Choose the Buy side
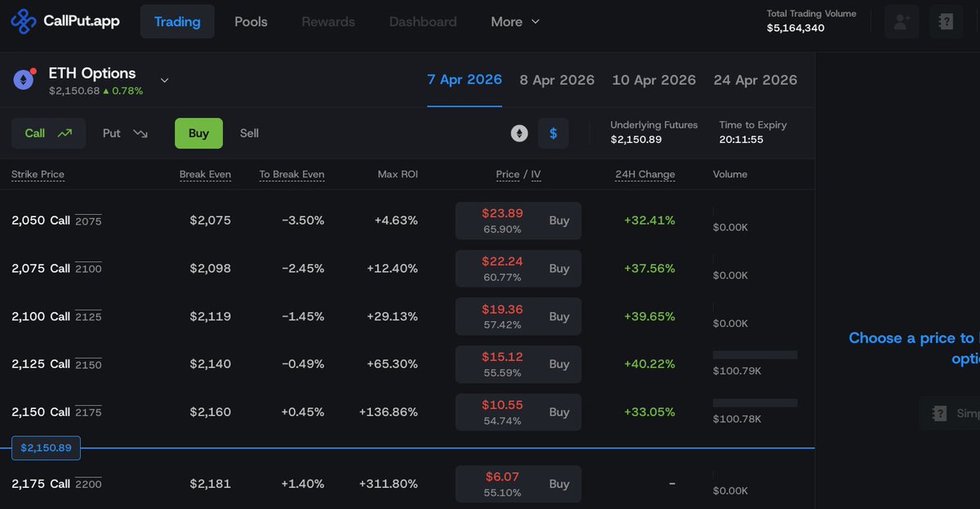 point(198,133)
